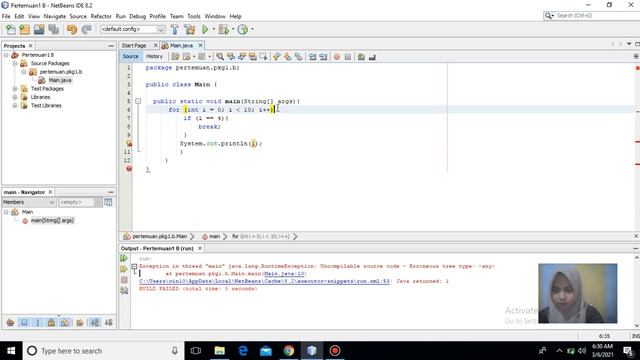Click the error marker icon on line 10
This screenshot has height=360, width=640.
(x=129, y=144)
